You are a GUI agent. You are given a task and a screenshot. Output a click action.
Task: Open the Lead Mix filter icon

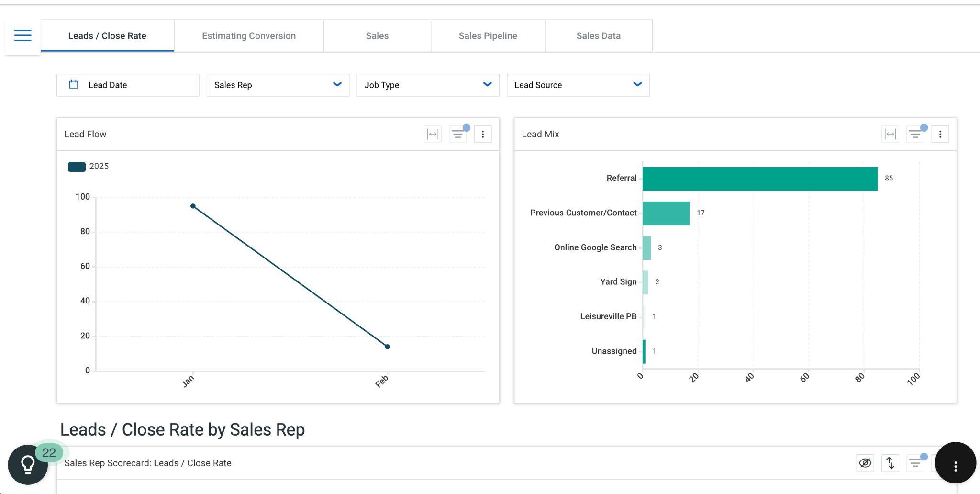click(915, 134)
